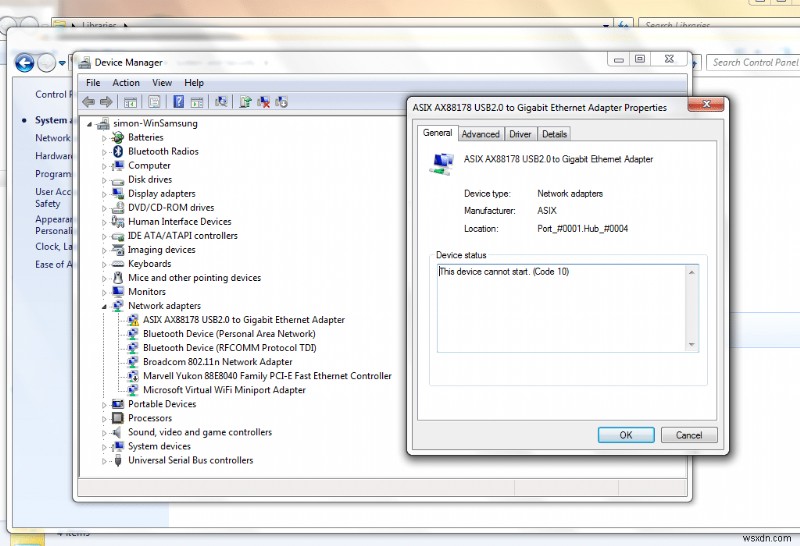Click the Processors category icon
This screenshot has width=800, height=546.
118,418
